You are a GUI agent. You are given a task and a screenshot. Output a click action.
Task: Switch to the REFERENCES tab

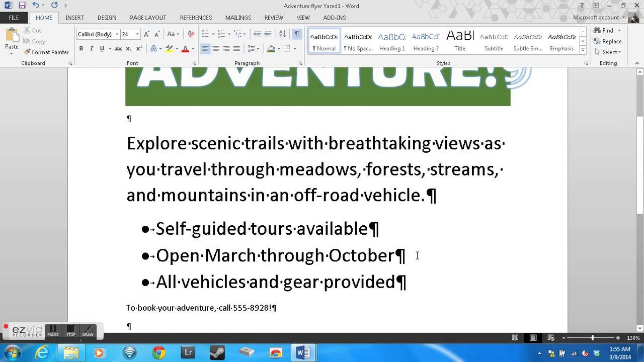point(196,18)
